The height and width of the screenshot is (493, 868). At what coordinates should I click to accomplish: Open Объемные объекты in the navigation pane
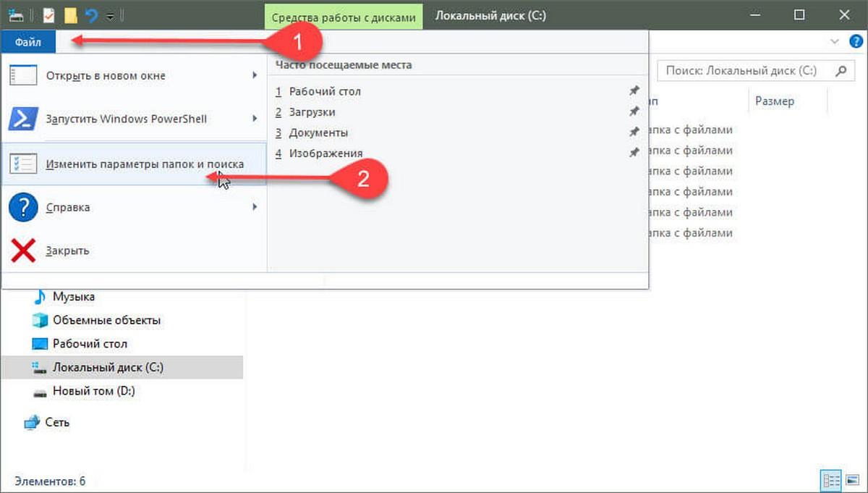tap(106, 320)
